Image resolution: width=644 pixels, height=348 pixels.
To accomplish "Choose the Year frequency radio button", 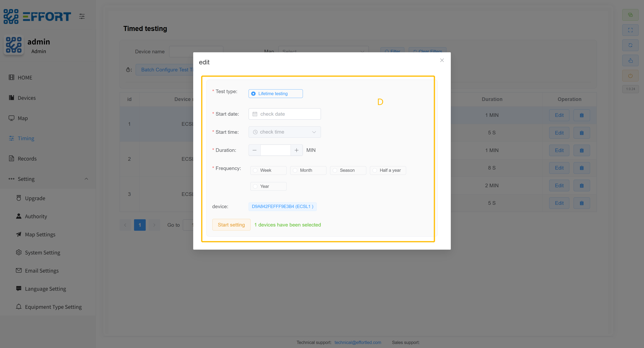I will [x=255, y=186].
